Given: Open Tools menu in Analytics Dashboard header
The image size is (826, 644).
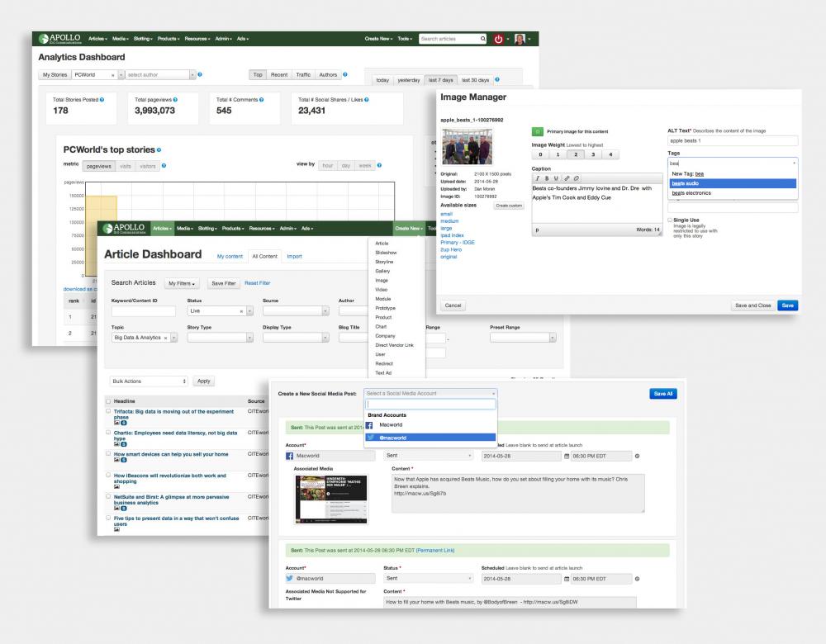Looking at the screenshot, I should 405,39.
